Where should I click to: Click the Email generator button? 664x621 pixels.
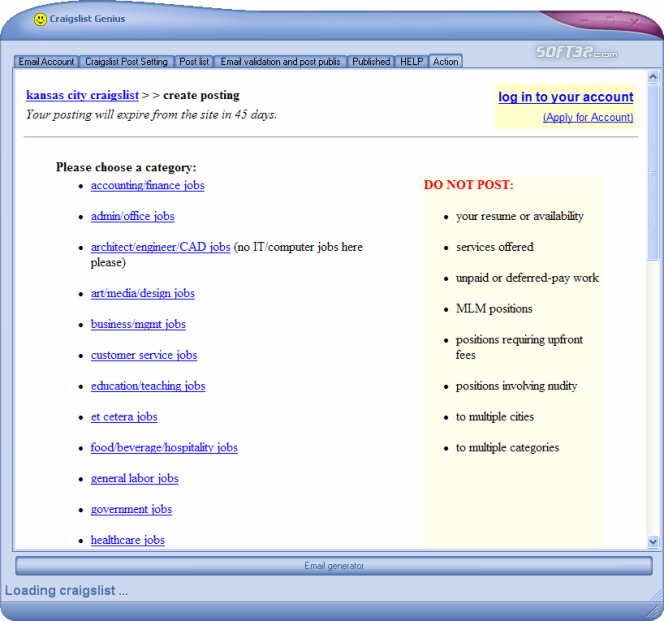334,566
